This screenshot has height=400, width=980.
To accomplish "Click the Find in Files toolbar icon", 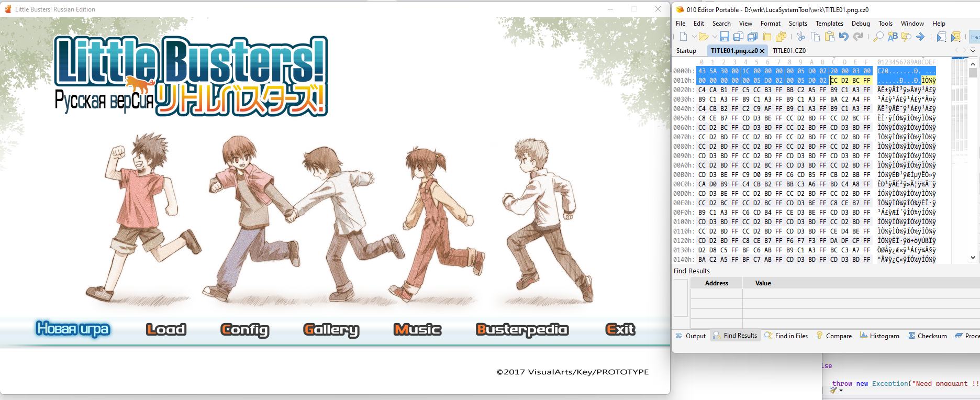I will click(906, 37).
